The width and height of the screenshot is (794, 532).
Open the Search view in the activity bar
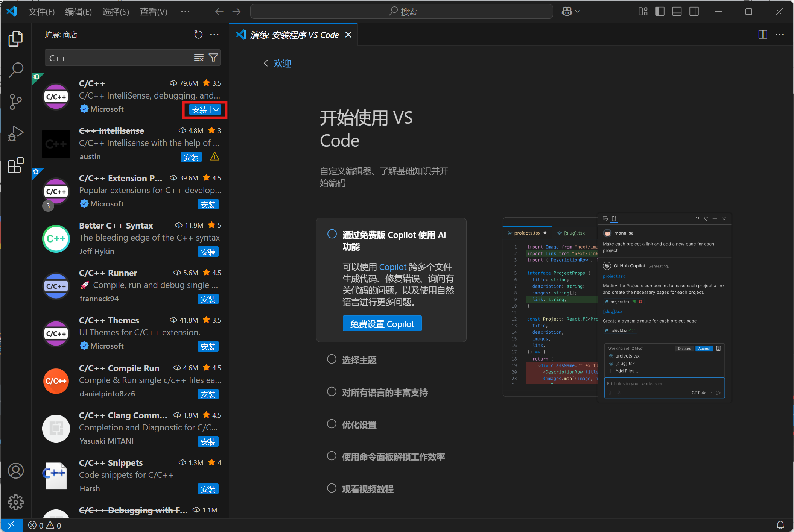pyautogui.click(x=15, y=70)
